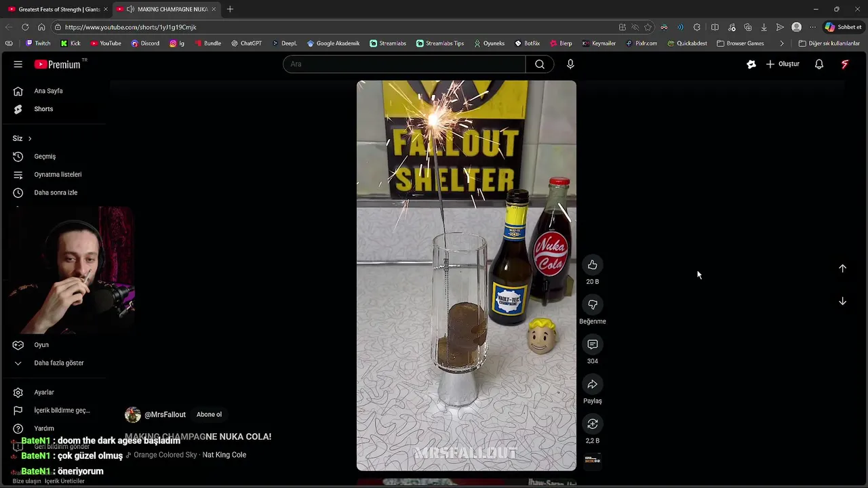Image resolution: width=868 pixels, height=488 pixels.
Task: Close the MAKING CHAMPAGNE NUKA tab
Action: (x=214, y=9)
